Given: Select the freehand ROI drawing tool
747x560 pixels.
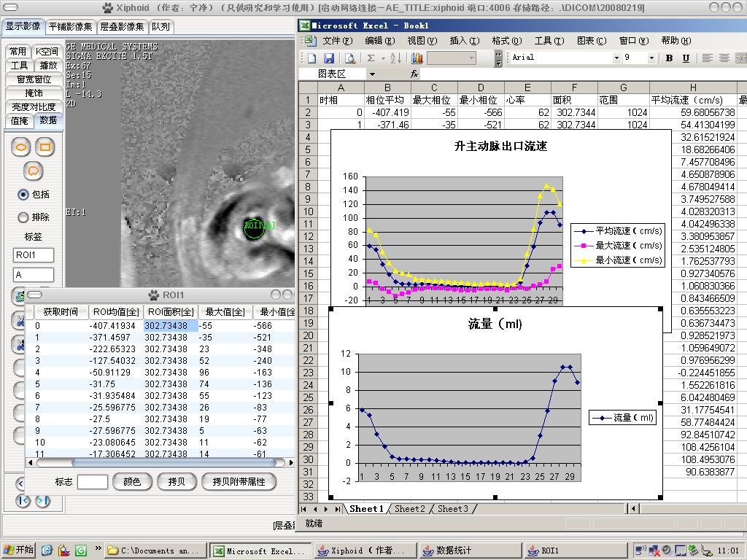Looking at the screenshot, I should (33, 171).
